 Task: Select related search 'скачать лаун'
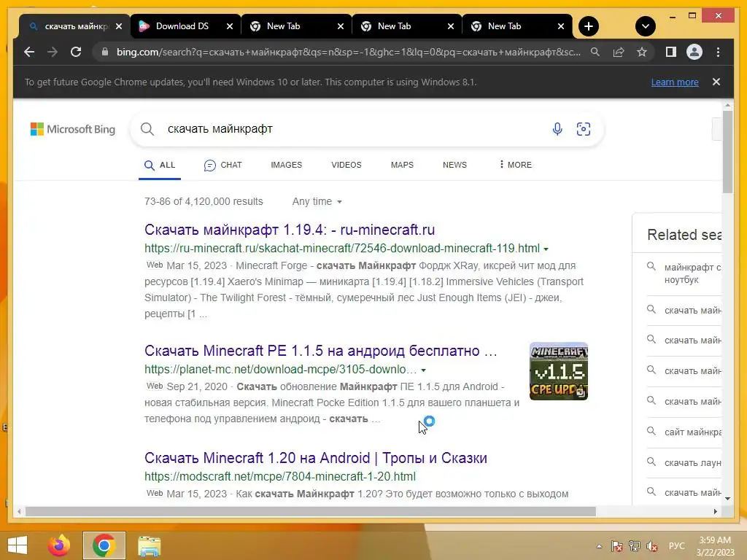coord(684,462)
